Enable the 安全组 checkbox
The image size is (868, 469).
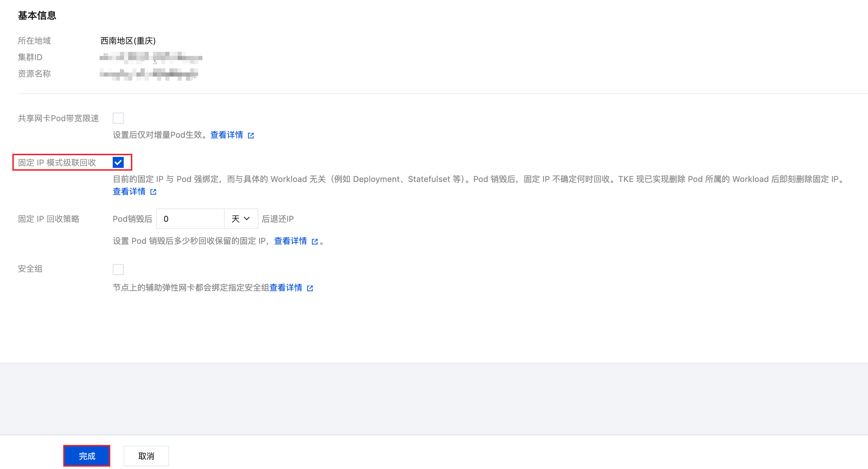point(118,270)
